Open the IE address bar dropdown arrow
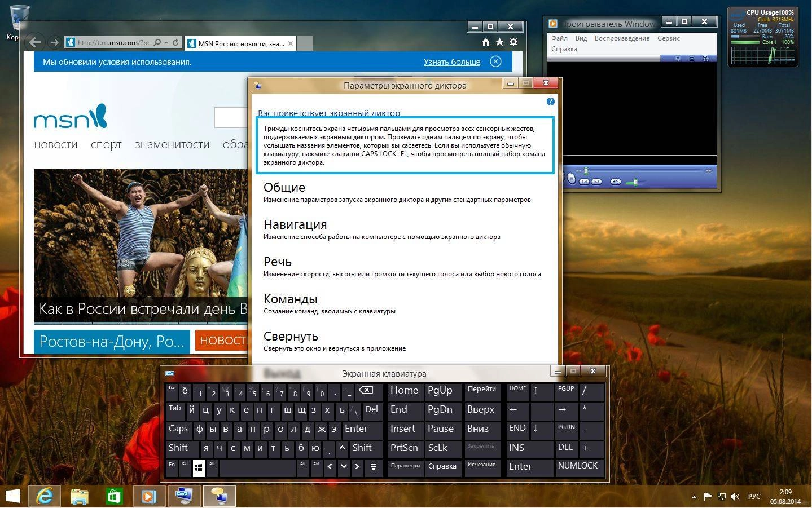Screen dimensions: 812x508 pyautogui.click(x=166, y=42)
